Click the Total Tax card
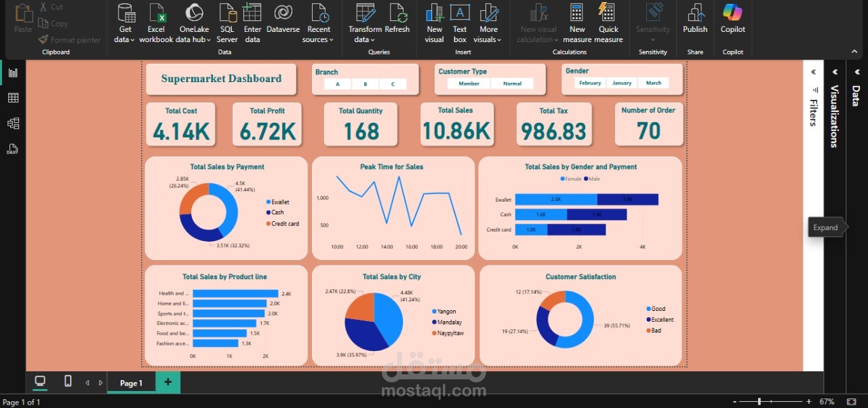868x408 pixels. (554, 124)
